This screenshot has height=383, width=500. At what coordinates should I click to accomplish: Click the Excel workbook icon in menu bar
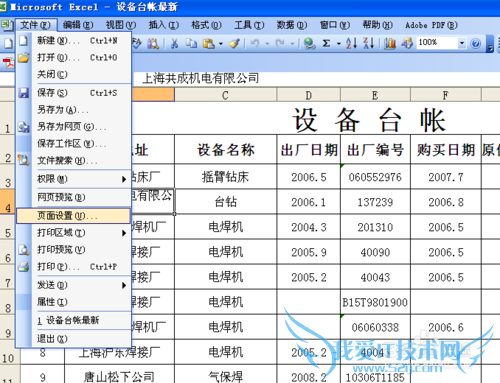tap(6, 25)
